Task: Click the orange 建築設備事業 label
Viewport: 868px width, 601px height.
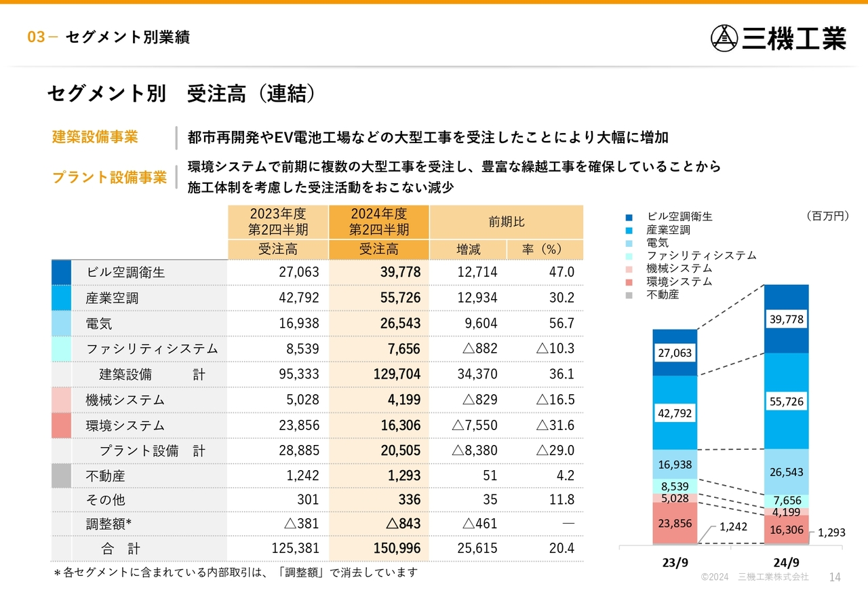Action: 95,137
